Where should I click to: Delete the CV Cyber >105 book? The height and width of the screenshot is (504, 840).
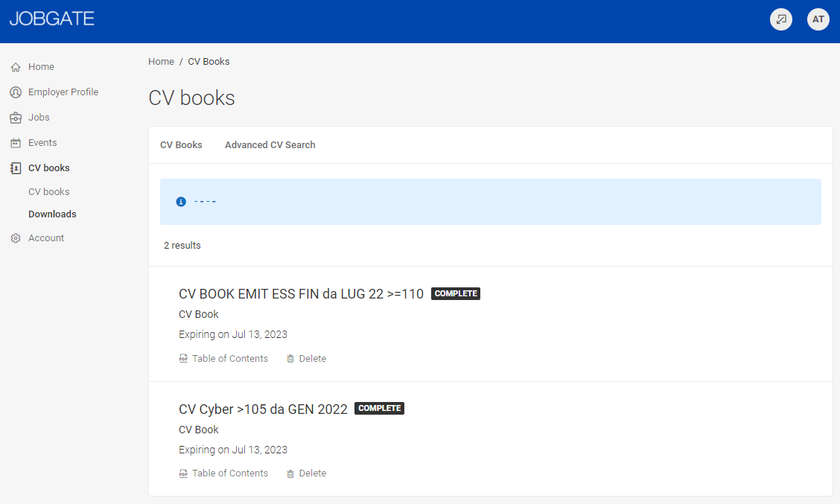pos(312,473)
